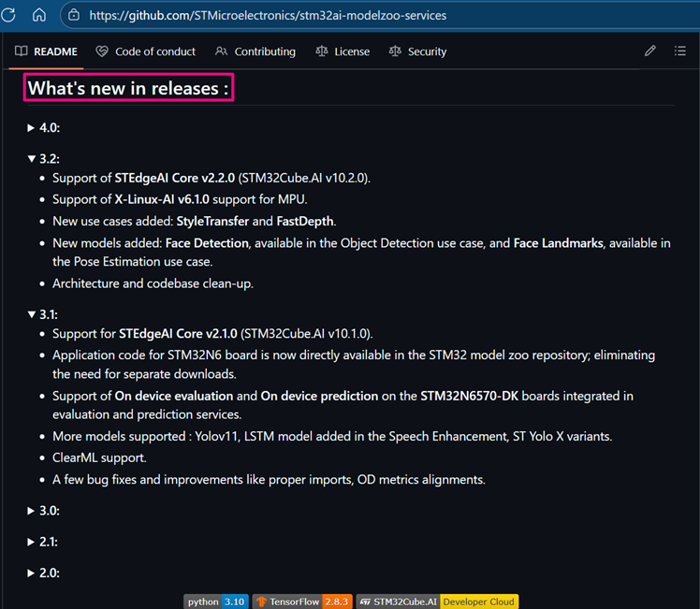The image size is (700, 609).
Task: Reload the page with the refresh icon
Action: 8,15
